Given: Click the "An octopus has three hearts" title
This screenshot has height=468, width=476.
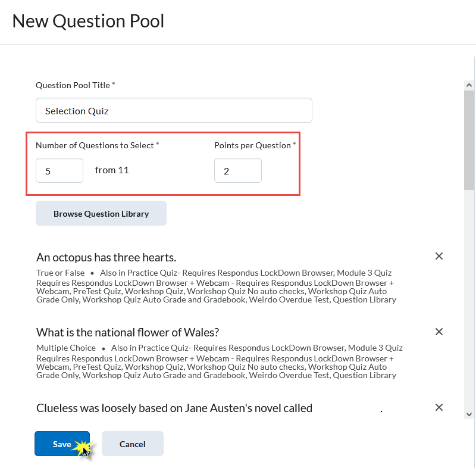Looking at the screenshot, I should click(x=106, y=257).
